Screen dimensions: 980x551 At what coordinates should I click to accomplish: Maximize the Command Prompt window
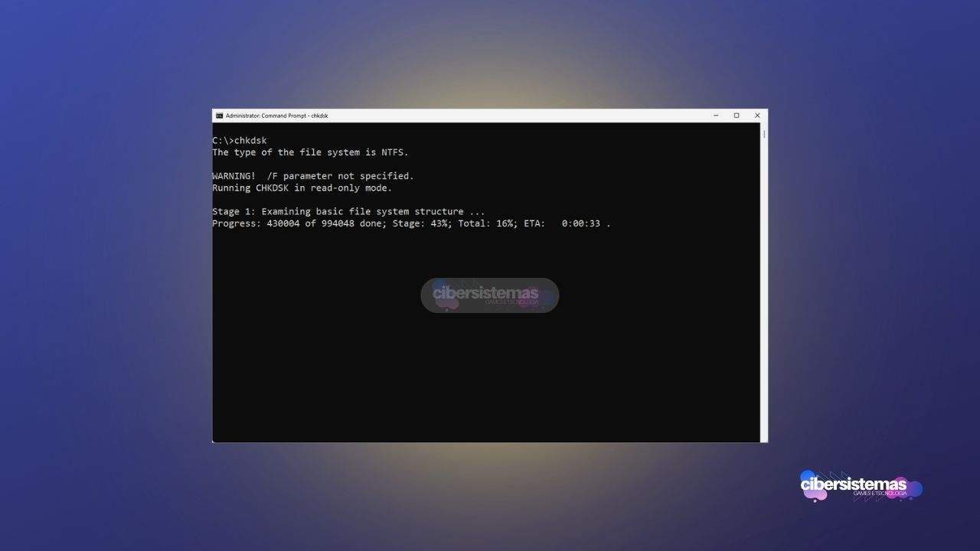[x=737, y=116]
